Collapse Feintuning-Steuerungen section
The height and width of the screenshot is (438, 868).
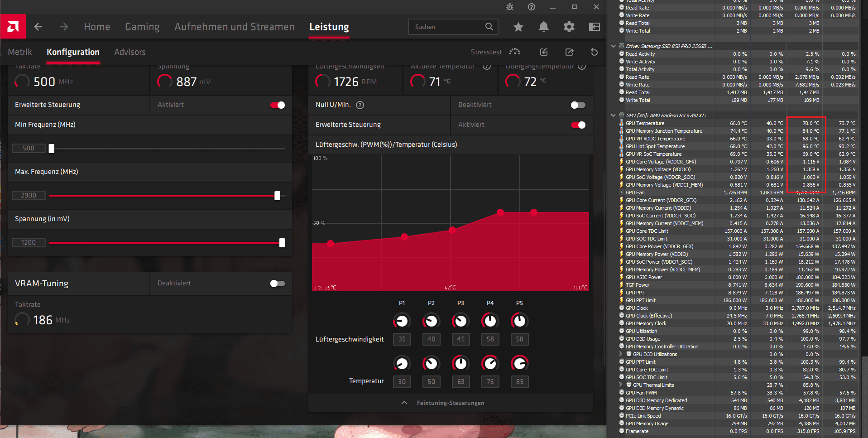click(x=451, y=403)
